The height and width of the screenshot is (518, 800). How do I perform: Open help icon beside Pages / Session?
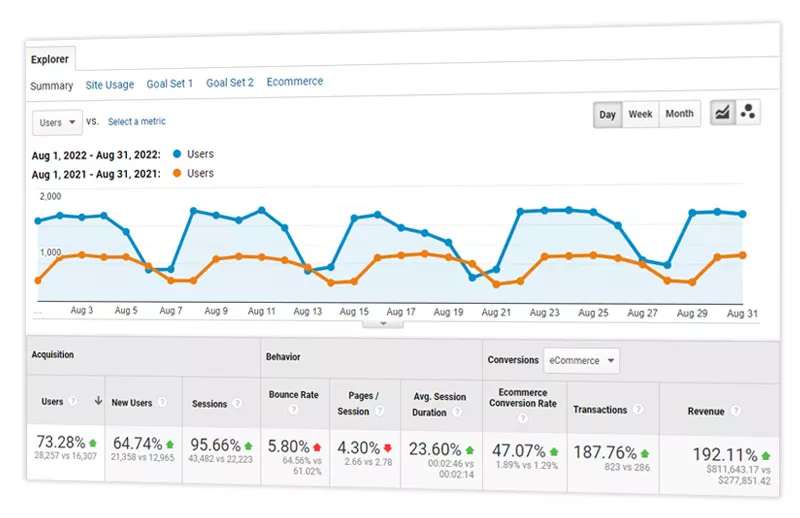click(x=379, y=411)
